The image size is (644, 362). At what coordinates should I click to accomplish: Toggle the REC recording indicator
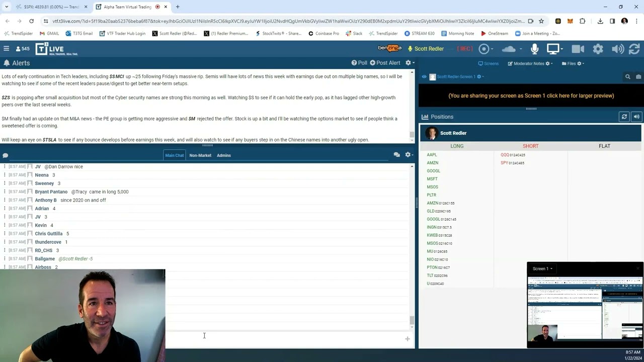[x=465, y=49]
